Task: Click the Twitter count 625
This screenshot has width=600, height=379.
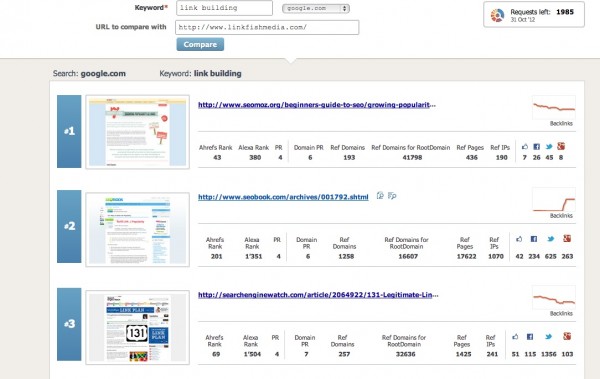Action: tap(550, 256)
